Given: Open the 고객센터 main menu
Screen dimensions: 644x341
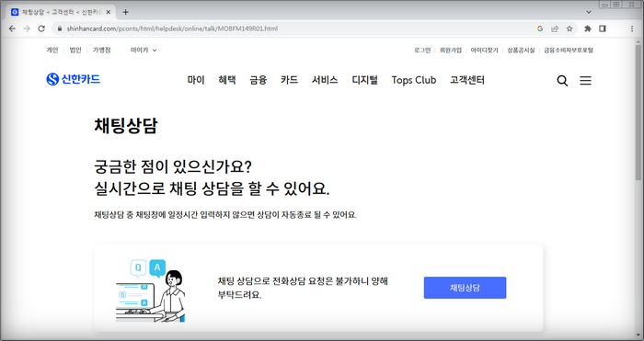Looking at the screenshot, I should (x=467, y=80).
